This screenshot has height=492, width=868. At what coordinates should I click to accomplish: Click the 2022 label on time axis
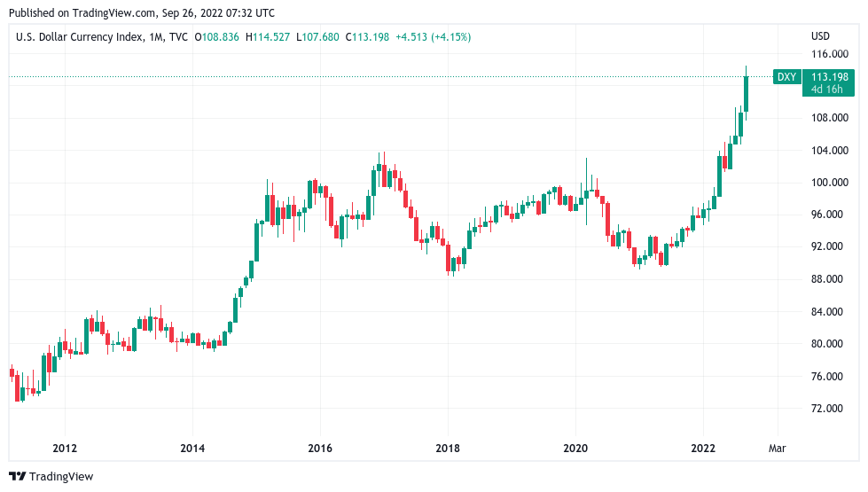tap(703, 449)
